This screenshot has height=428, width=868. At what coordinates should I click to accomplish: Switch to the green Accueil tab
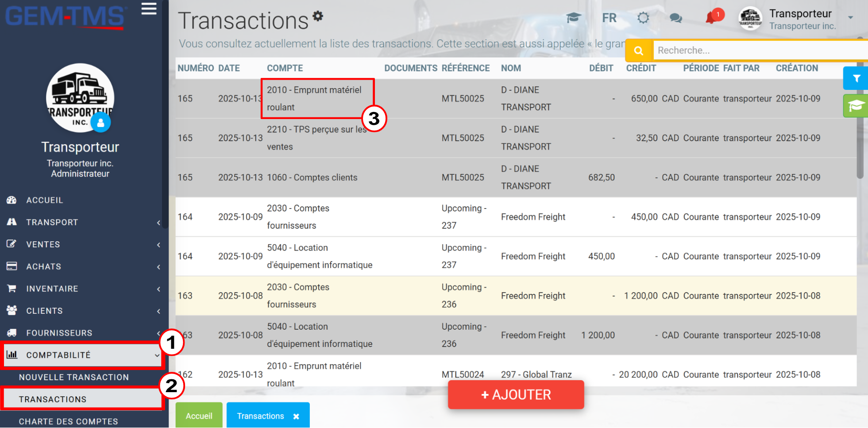coord(199,416)
